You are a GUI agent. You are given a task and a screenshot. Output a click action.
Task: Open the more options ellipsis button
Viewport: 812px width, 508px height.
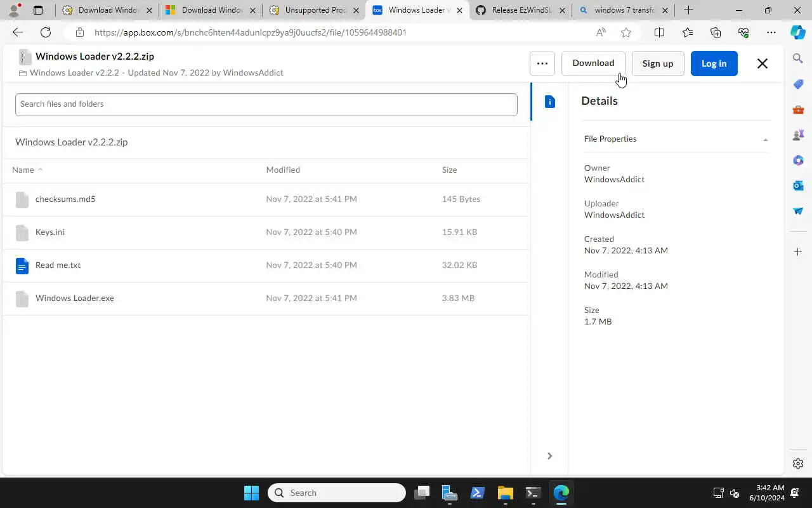pyautogui.click(x=542, y=63)
